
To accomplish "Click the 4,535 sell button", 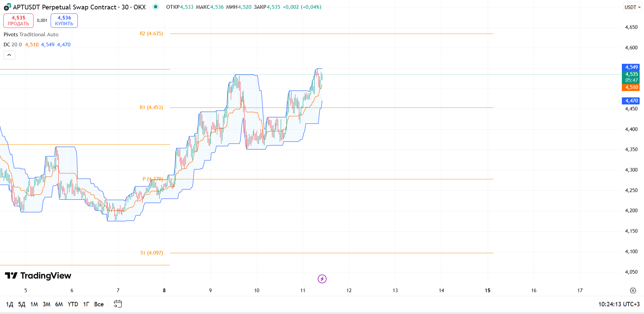I will click(x=18, y=20).
